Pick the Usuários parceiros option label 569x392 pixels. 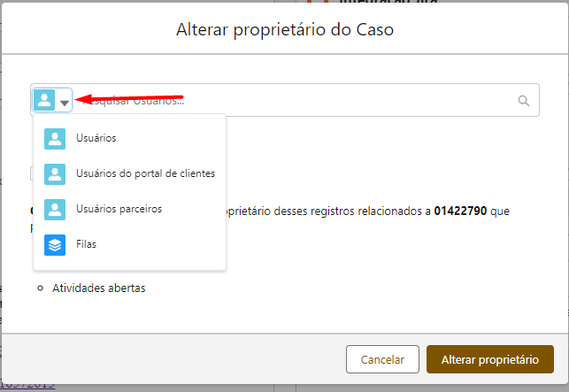(x=119, y=209)
